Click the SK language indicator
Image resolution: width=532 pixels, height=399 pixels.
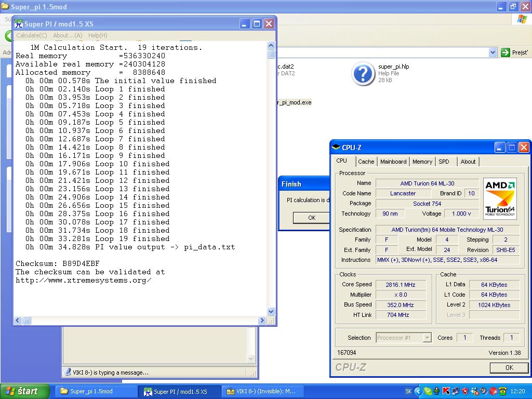tap(408, 391)
